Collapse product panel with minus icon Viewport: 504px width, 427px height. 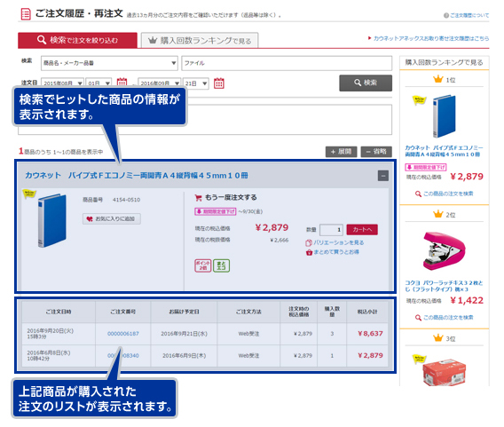pyautogui.click(x=382, y=176)
